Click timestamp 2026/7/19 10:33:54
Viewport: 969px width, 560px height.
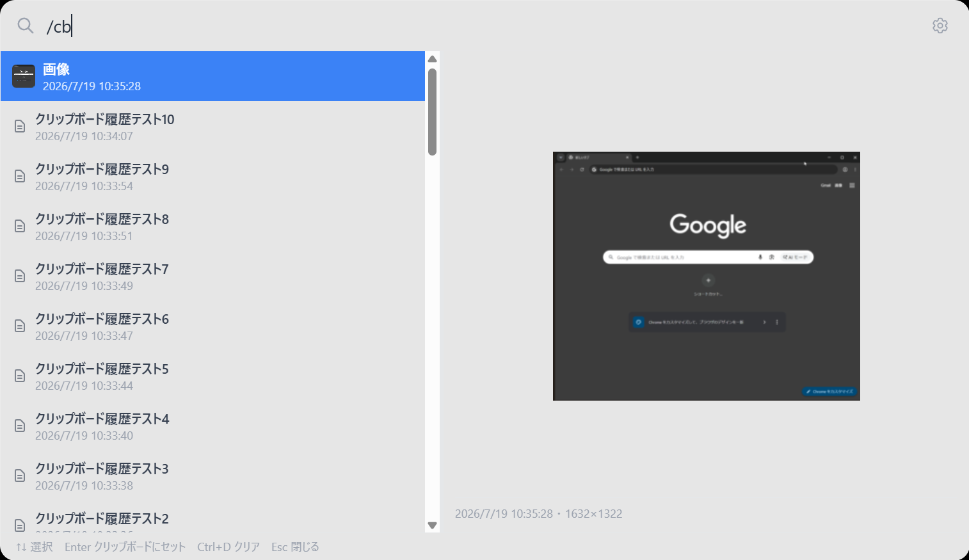pyautogui.click(x=84, y=186)
